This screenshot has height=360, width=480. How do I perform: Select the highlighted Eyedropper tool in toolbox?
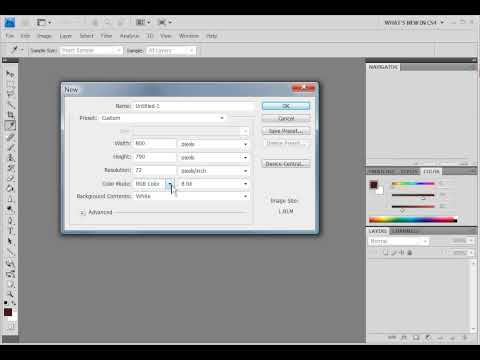pos(10,126)
